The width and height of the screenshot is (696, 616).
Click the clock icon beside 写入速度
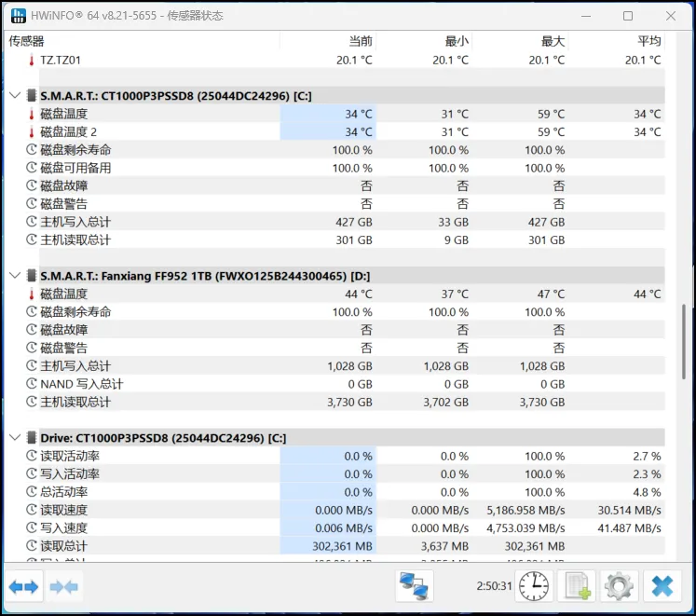pos(32,527)
